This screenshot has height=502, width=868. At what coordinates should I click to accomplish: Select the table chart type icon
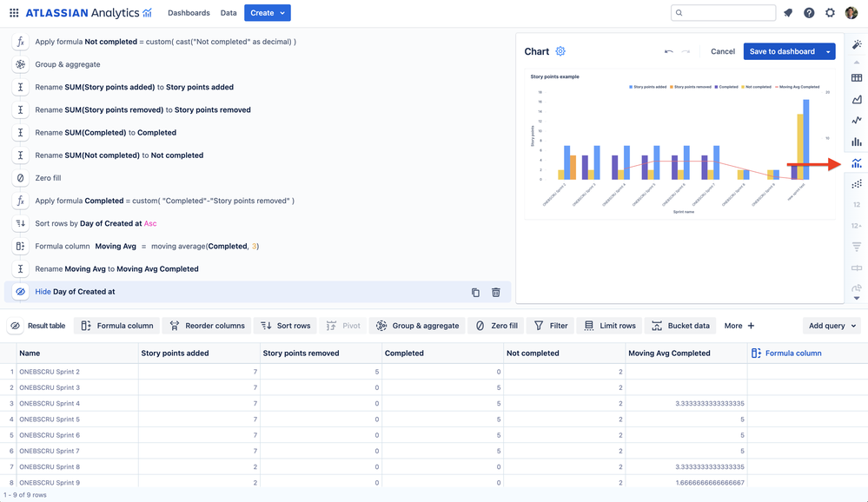click(x=857, y=78)
